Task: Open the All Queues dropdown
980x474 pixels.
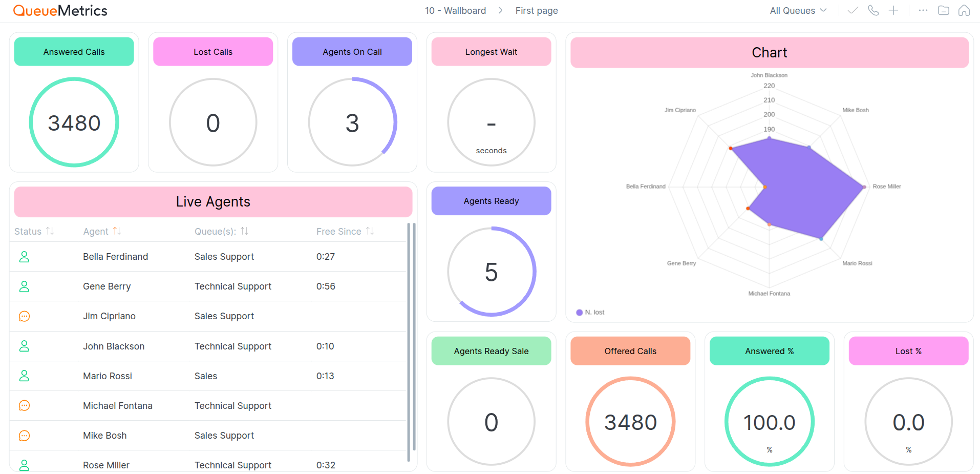Action: 798,11
